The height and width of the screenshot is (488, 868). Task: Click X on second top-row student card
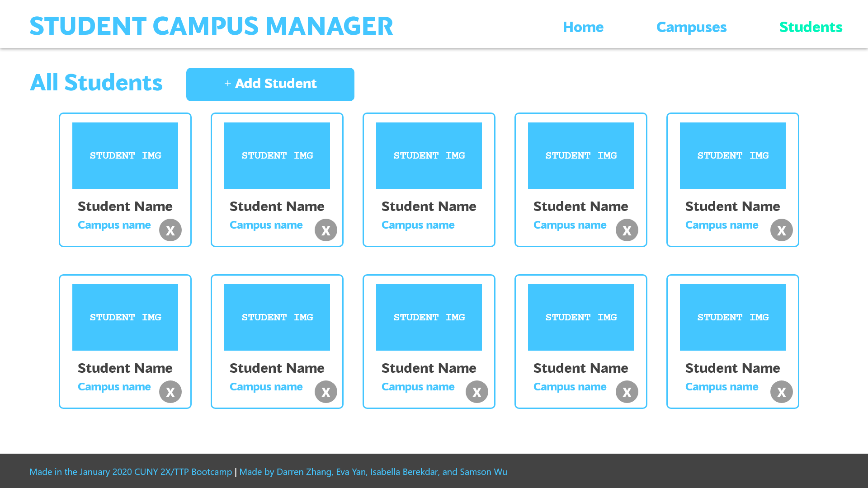click(x=326, y=230)
